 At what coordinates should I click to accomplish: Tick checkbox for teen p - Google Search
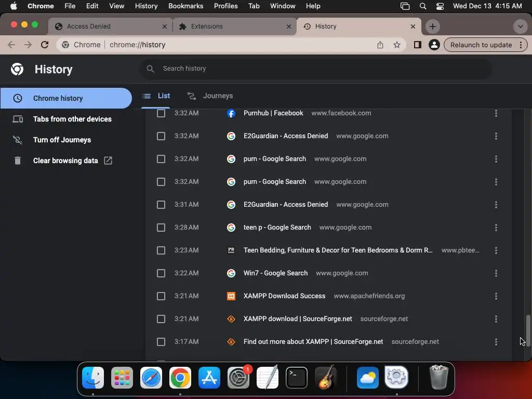click(x=161, y=228)
